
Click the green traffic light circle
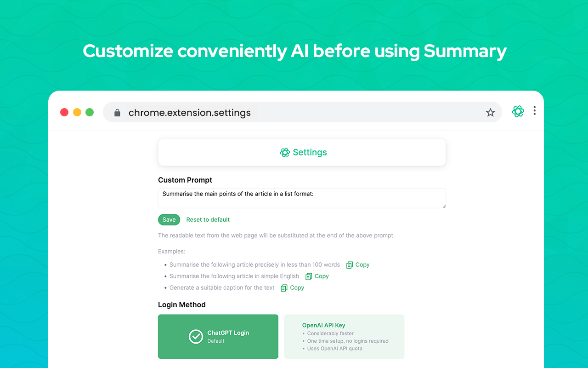click(x=90, y=112)
